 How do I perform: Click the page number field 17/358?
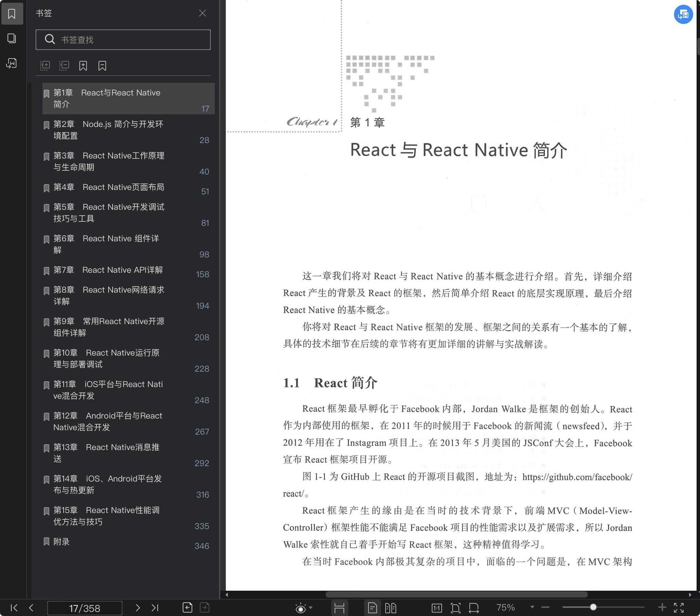pyautogui.click(x=85, y=608)
